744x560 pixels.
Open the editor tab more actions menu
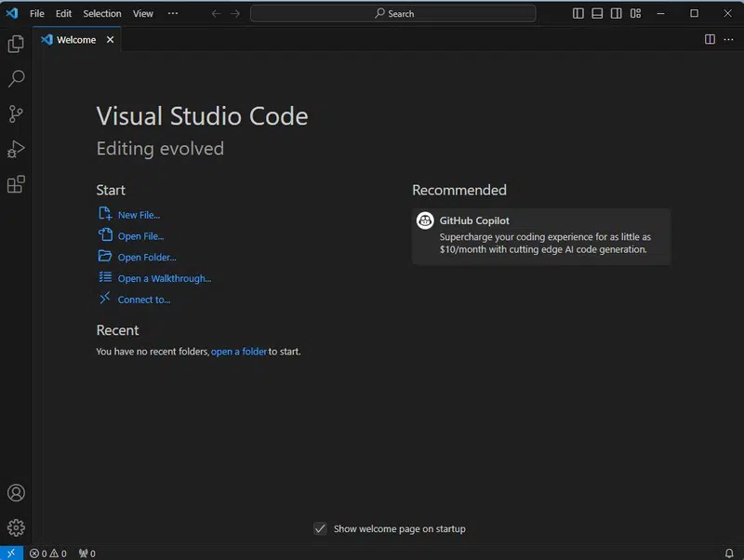click(x=729, y=40)
